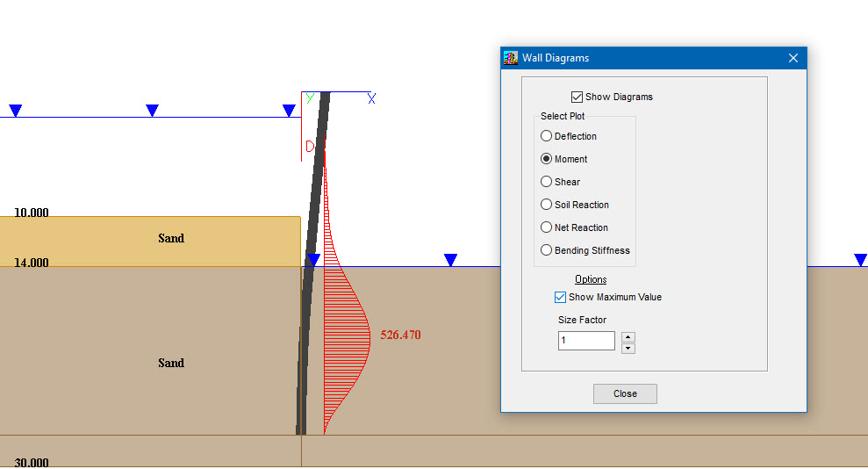The image size is (868, 469).
Task: Choose the Shear plot radio button
Action: (547, 182)
